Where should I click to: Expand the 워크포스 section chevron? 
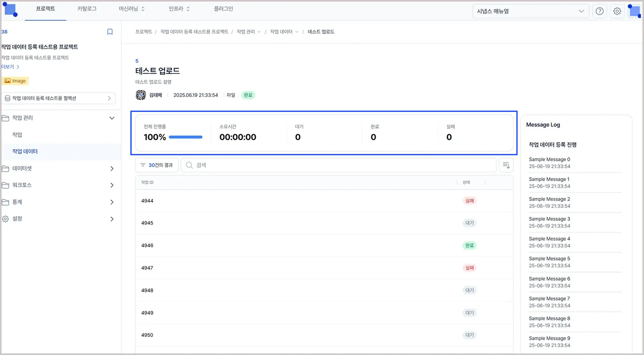click(112, 185)
